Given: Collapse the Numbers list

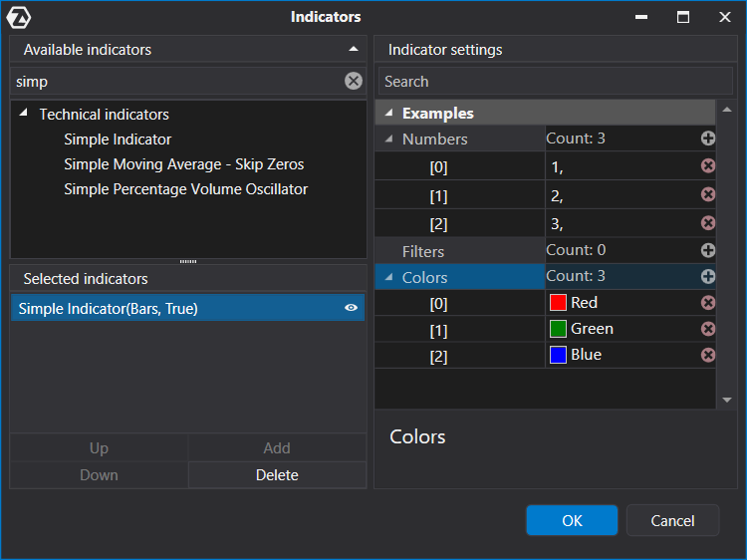Looking at the screenshot, I should pyautogui.click(x=389, y=139).
